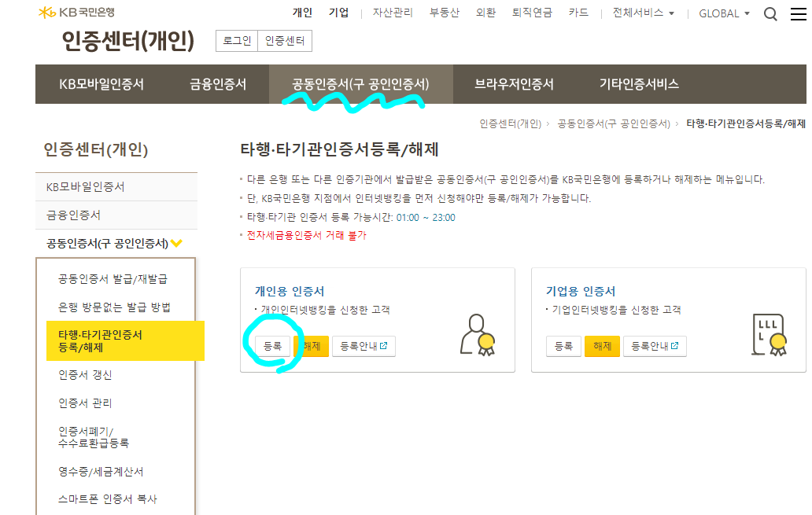Switch to the 금융인증서 tab

[x=218, y=84]
